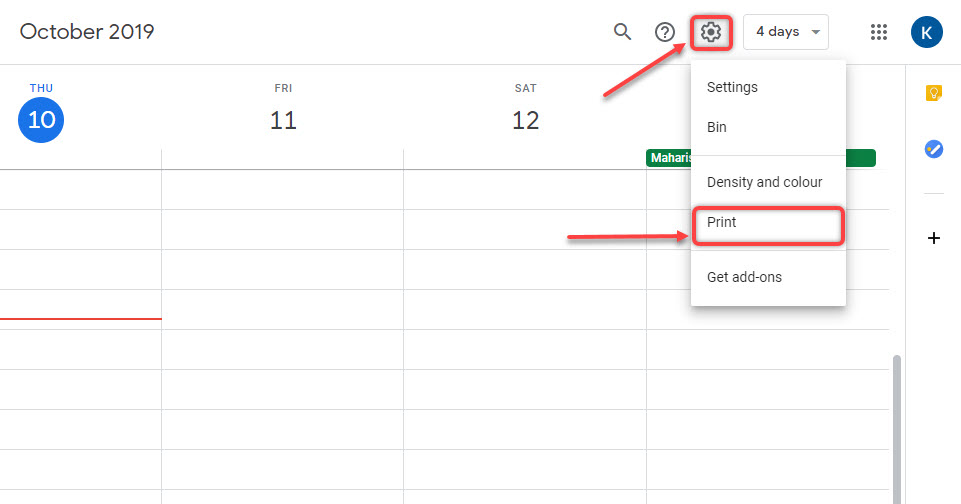Open the green Maharis all-day event
The image size is (961, 504).
[669, 158]
